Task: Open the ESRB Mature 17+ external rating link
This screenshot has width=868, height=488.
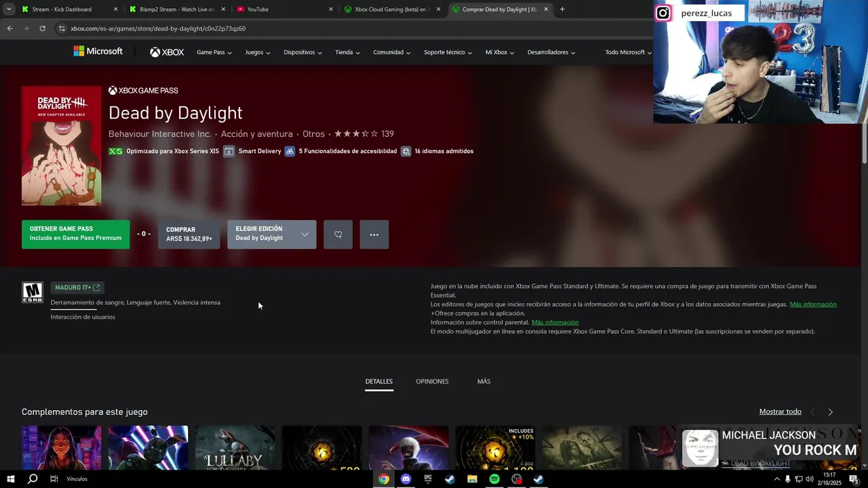Action: point(77,287)
